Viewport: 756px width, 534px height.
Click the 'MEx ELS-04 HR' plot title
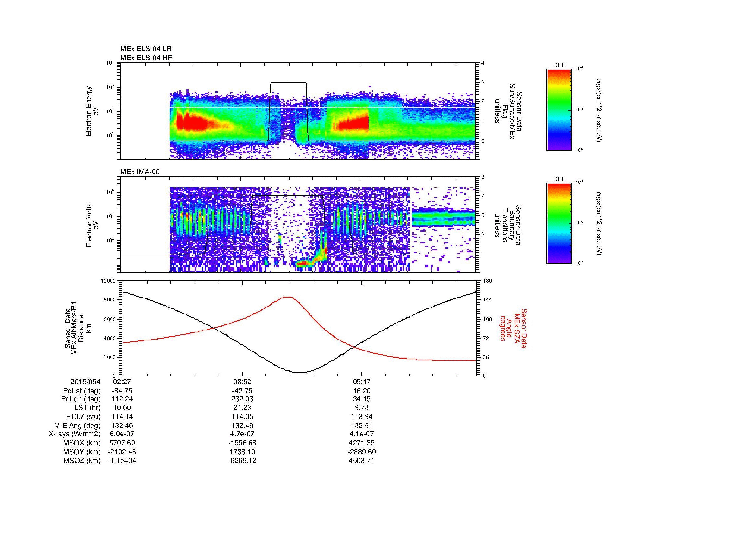(146, 58)
